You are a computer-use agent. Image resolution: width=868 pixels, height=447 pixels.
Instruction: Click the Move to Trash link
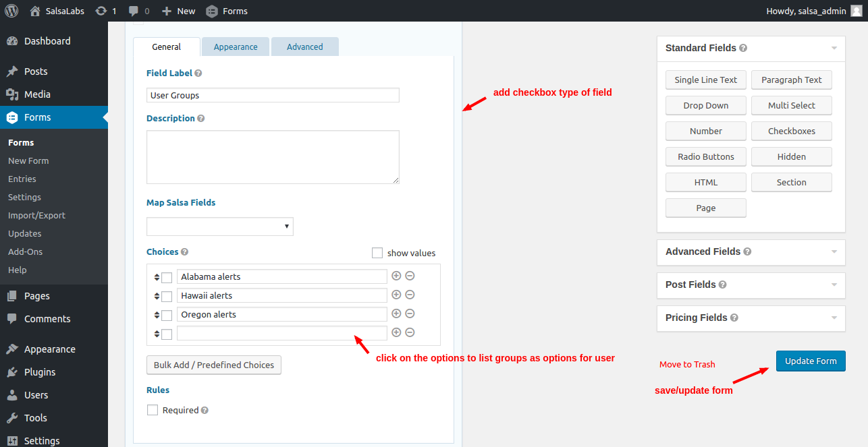[687, 364]
